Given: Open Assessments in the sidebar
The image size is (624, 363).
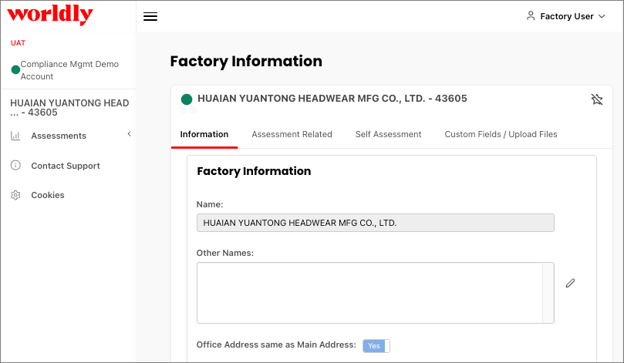Looking at the screenshot, I should pyautogui.click(x=58, y=136).
